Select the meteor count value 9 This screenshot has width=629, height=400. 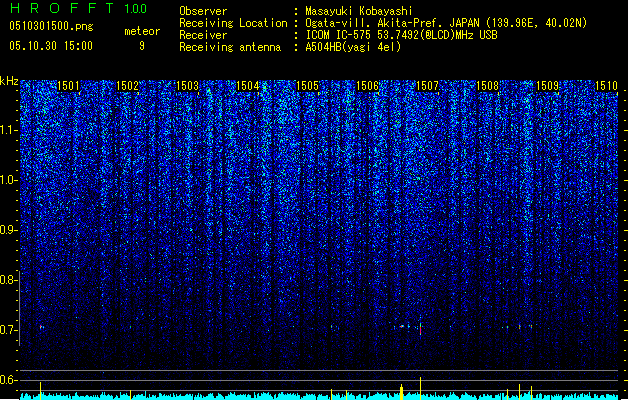coord(142,46)
